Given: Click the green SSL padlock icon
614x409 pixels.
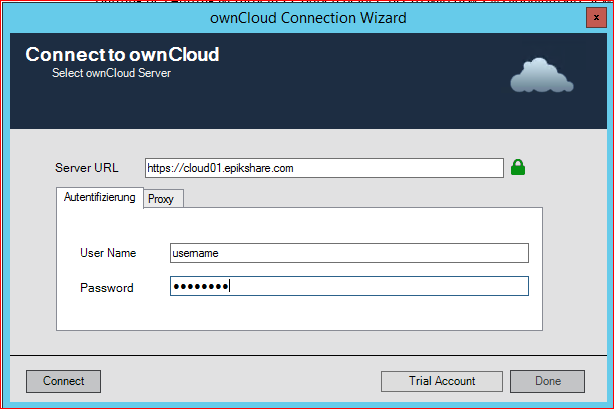Looking at the screenshot, I should pos(518,167).
